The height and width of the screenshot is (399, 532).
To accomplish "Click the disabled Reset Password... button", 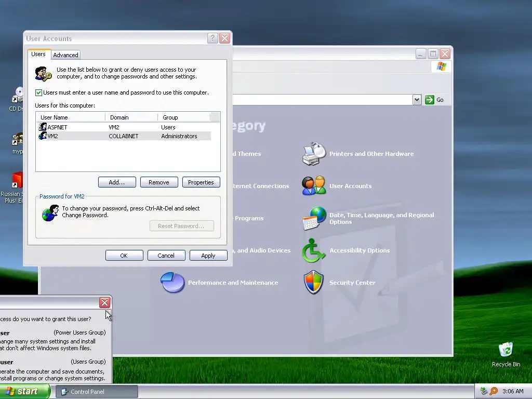I will (x=182, y=226).
